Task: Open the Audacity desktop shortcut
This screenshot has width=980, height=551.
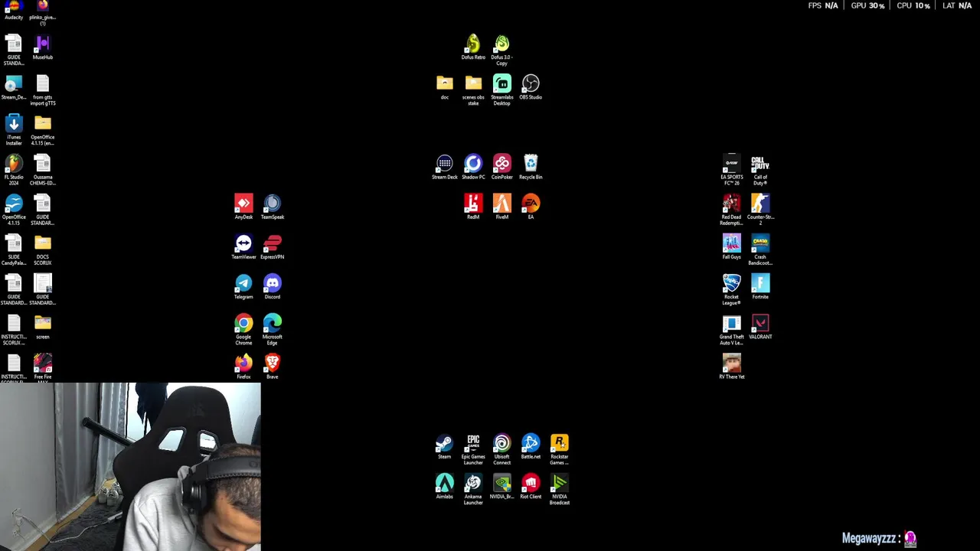Action: click(x=14, y=10)
